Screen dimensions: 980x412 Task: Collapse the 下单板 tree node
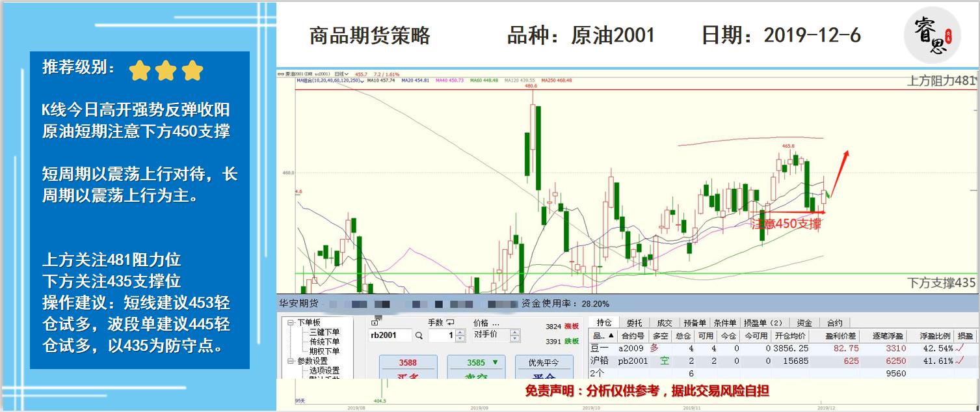pyautogui.click(x=291, y=322)
